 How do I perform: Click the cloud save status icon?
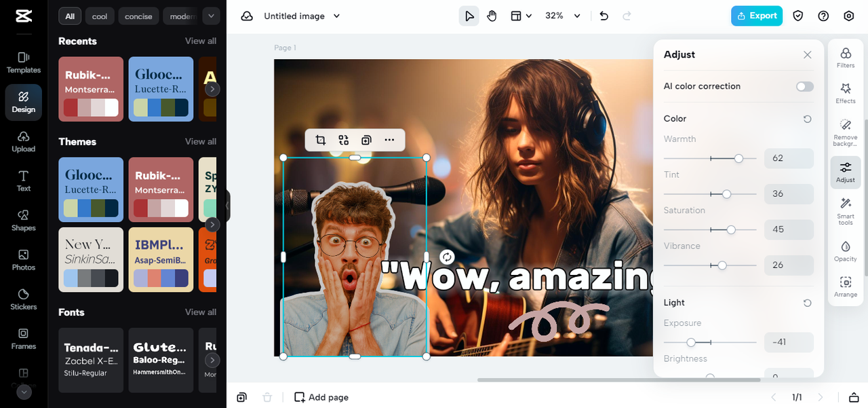[247, 16]
